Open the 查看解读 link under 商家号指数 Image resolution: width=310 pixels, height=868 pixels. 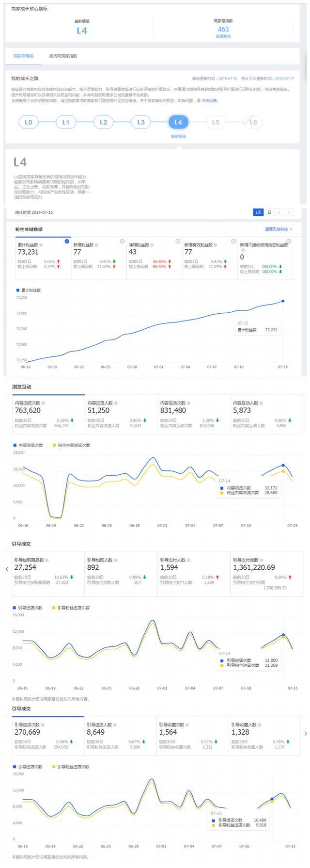[x=223, y=36]
